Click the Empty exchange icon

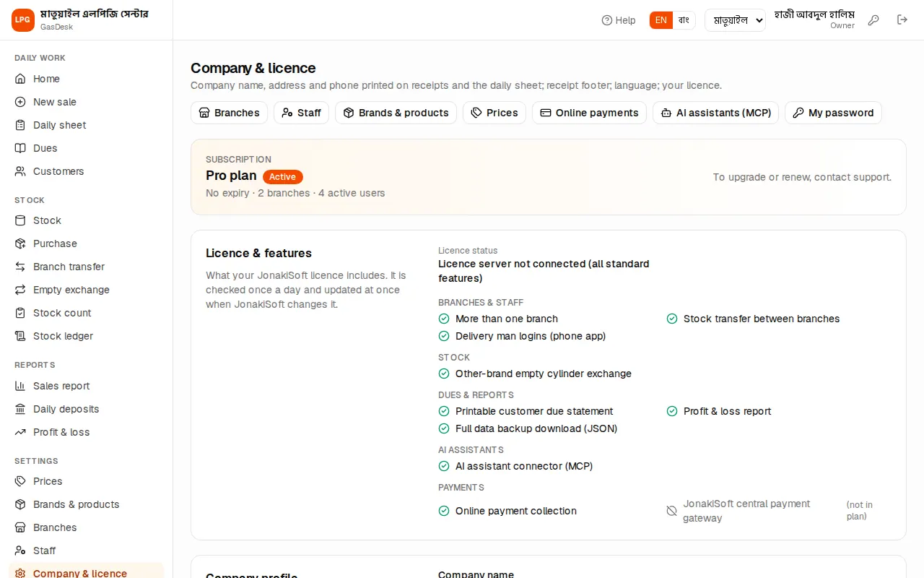[x=20, y=290]
